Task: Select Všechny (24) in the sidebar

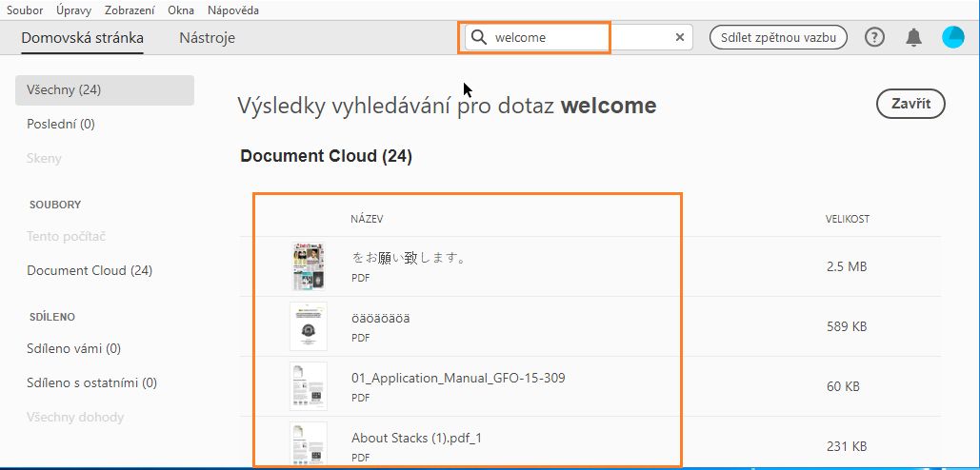Action: pyautogui.click(x=105, y=89)
